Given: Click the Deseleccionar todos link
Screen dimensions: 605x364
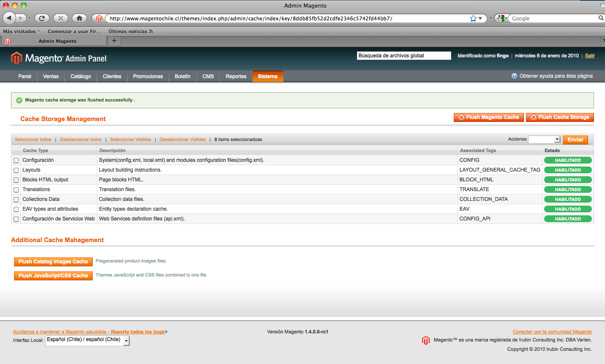Looking at the screenshot, I should [81, 139].
